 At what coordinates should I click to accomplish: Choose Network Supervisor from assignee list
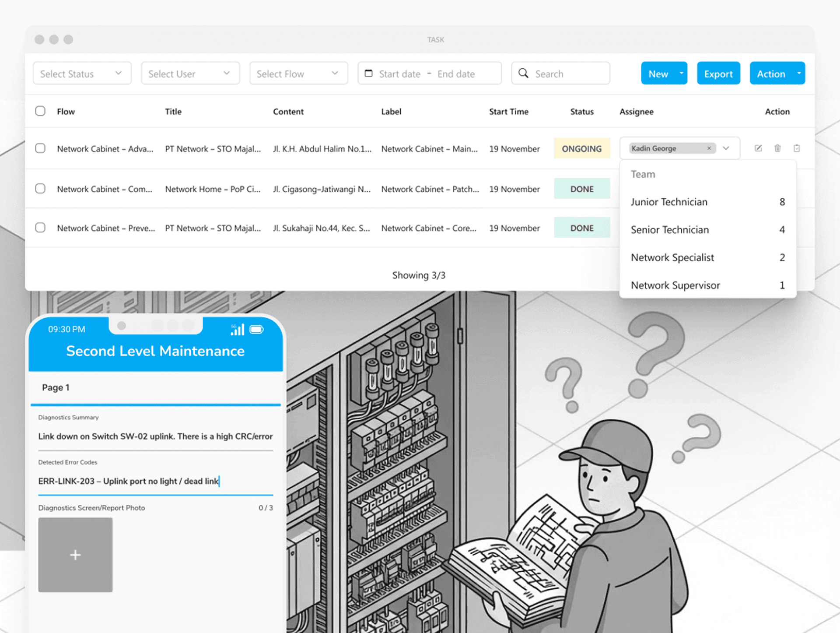[675, 285]
